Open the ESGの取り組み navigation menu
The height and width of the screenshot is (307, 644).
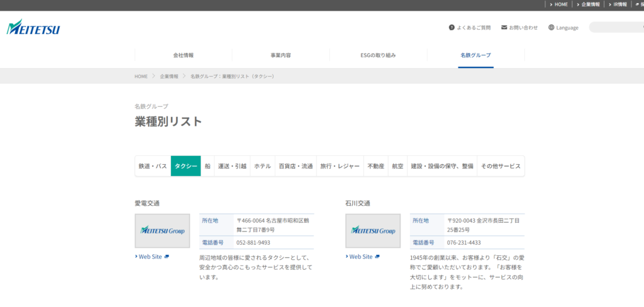coord(378,55)
